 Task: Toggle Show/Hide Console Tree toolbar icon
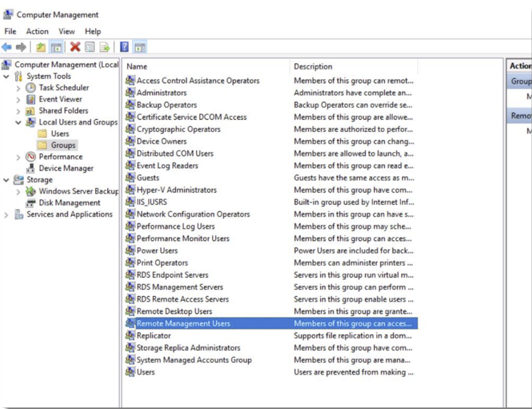[x=56, y=47]
